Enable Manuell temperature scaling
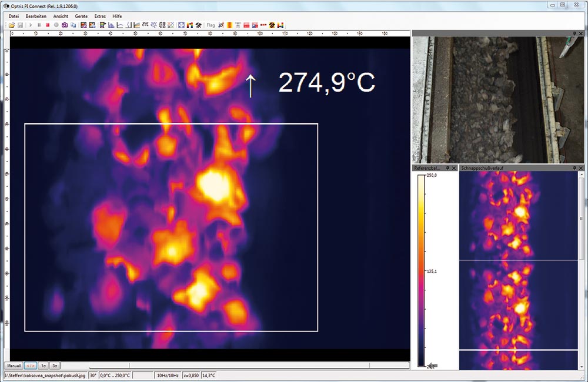Viewport: 588px width, 382px height. tap(14, 365)
